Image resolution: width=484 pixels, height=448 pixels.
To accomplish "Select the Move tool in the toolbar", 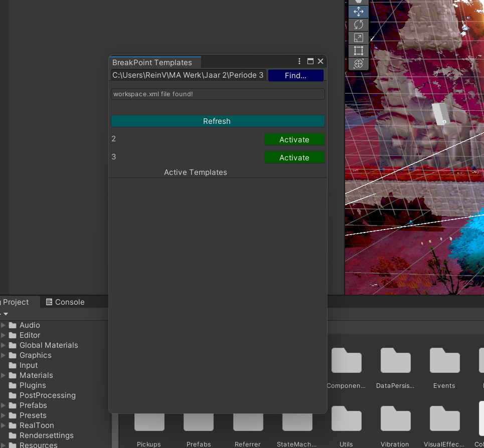I will click(358, 11).
